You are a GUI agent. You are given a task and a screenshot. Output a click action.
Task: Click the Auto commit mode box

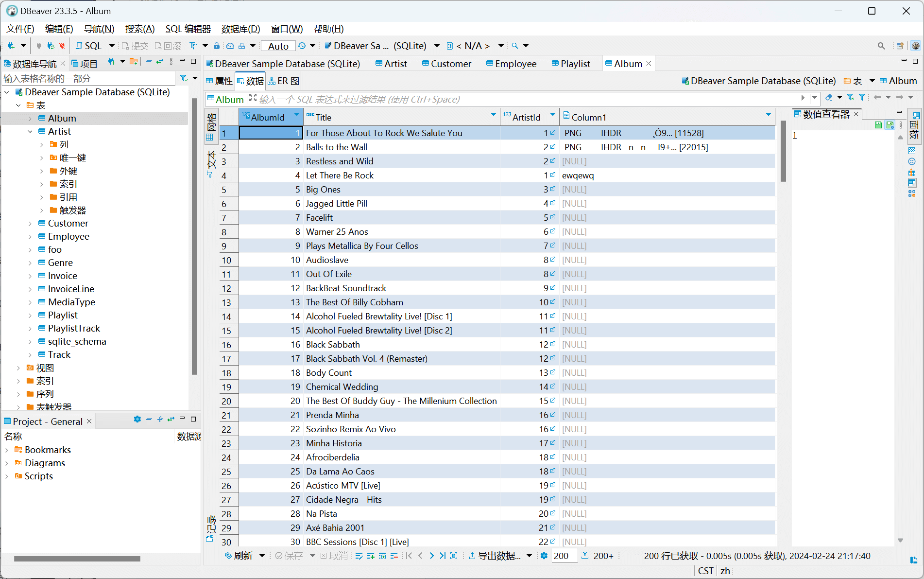point(278,46)
